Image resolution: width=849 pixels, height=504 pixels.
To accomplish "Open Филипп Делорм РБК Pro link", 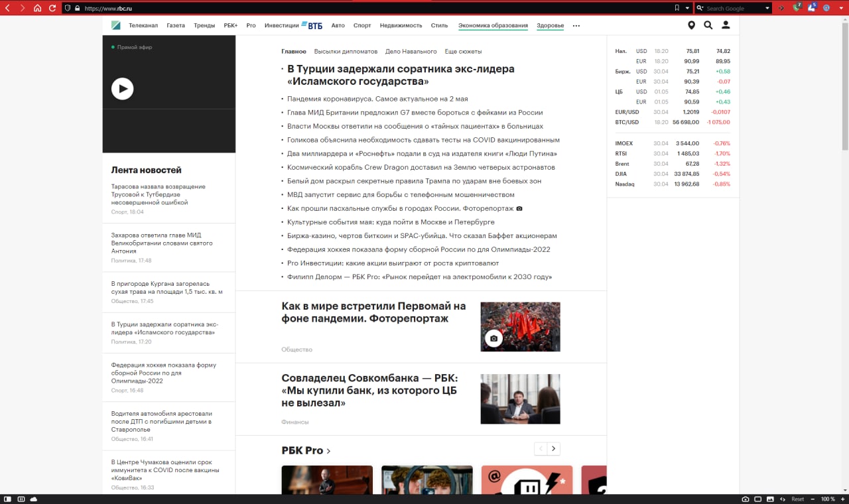I will (419, 277).
